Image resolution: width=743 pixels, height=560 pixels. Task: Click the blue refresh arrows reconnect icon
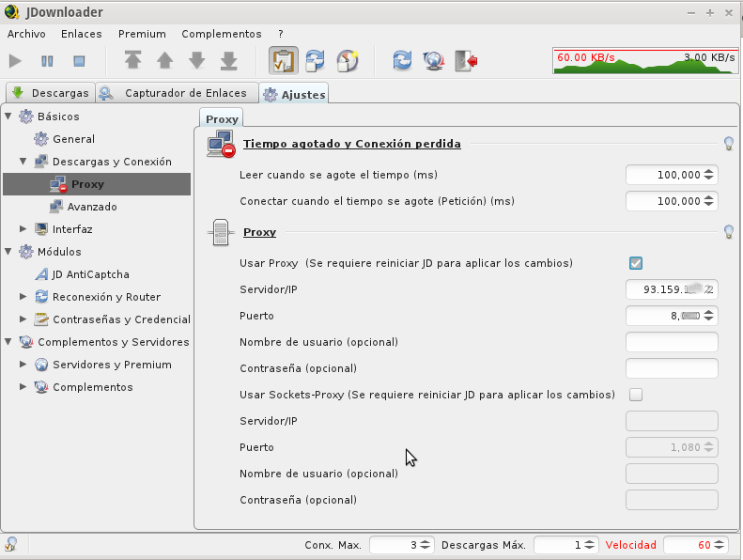[x=402, y=61]
